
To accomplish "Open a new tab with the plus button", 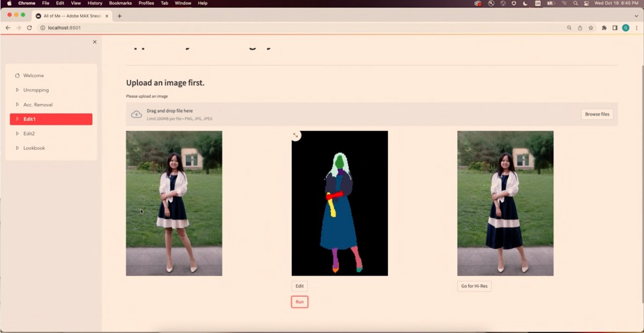I will (x=119, y=16).
